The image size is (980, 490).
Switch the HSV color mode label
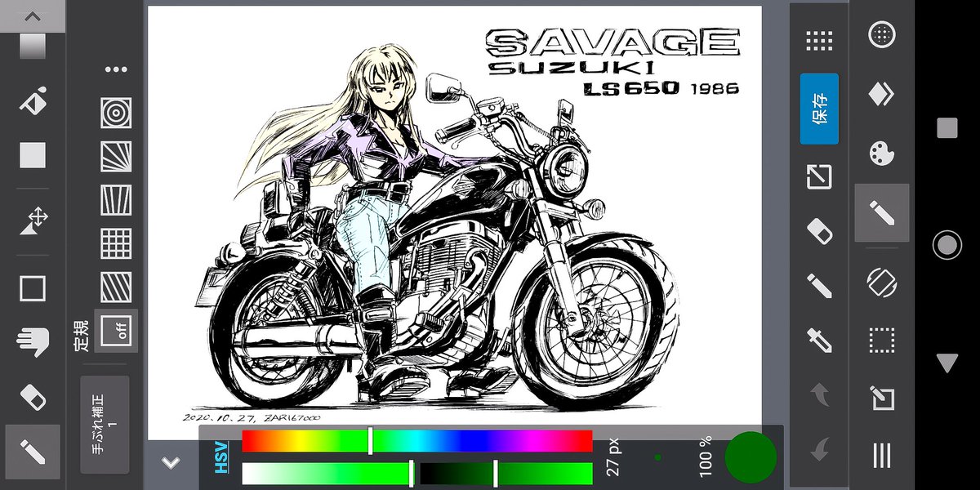[x=220, y=457]
